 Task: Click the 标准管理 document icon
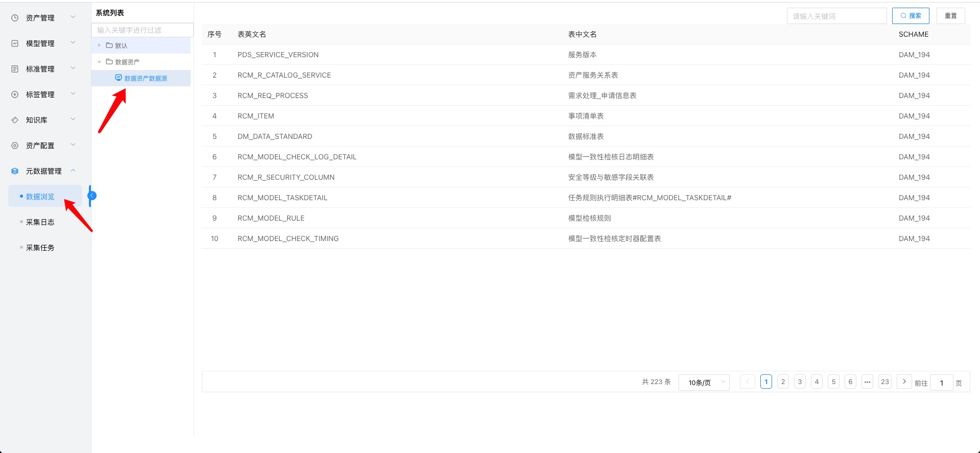[15, 69]
